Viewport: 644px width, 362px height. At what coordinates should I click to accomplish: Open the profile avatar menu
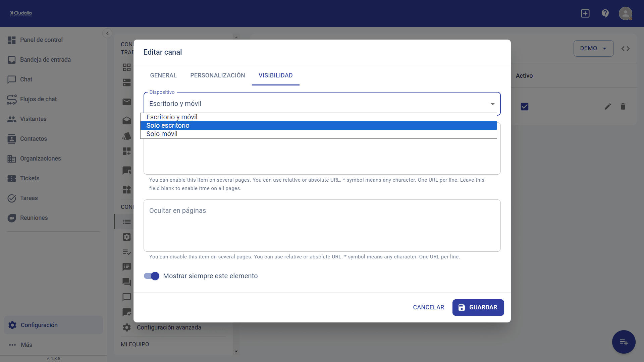click(x=626, y=13)
